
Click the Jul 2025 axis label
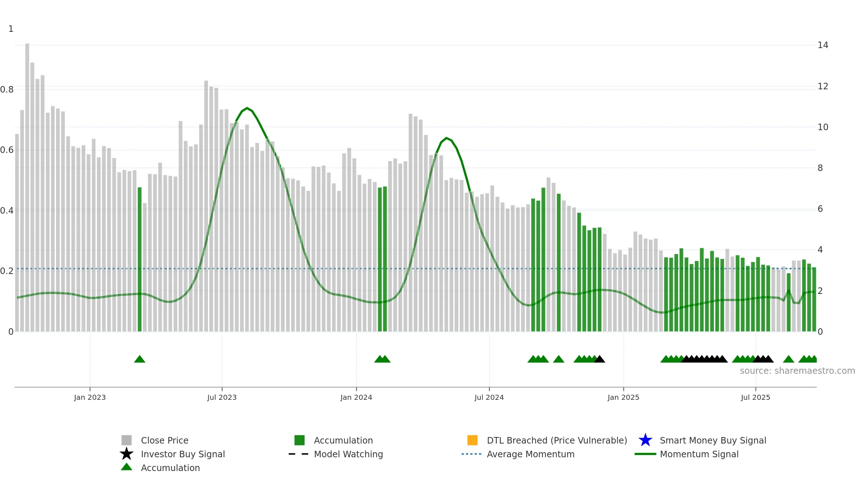point(756,397)
